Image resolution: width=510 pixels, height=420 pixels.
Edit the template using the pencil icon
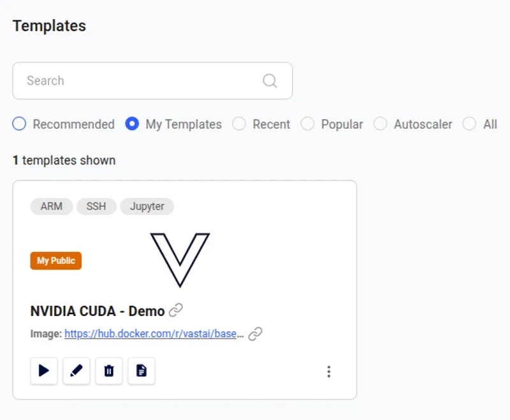[x=76, y=371]
